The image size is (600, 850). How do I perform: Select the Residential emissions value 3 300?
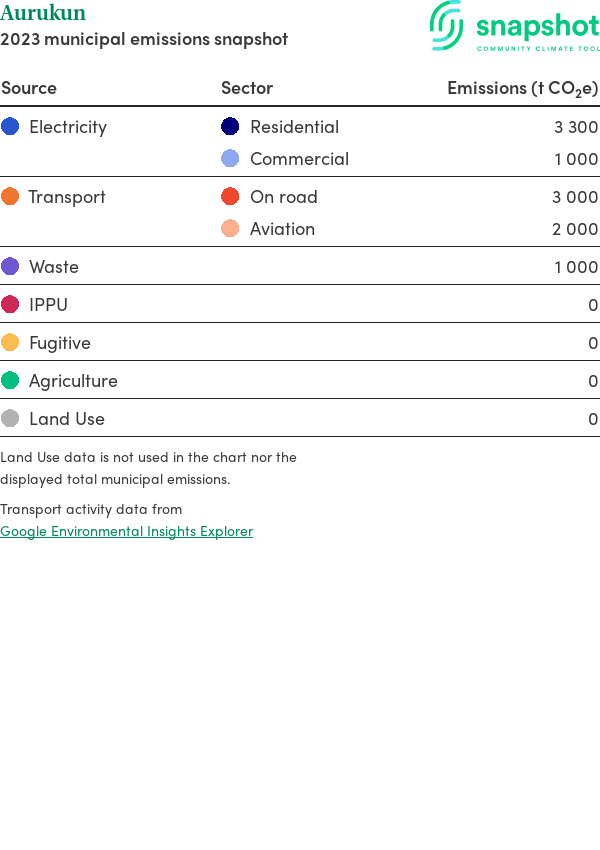click(576, 127)
